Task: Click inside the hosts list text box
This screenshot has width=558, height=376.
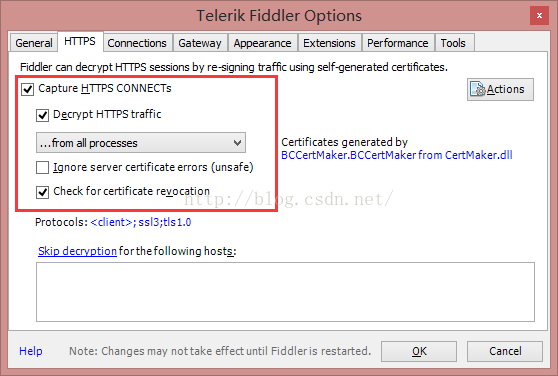Action: 285,292
